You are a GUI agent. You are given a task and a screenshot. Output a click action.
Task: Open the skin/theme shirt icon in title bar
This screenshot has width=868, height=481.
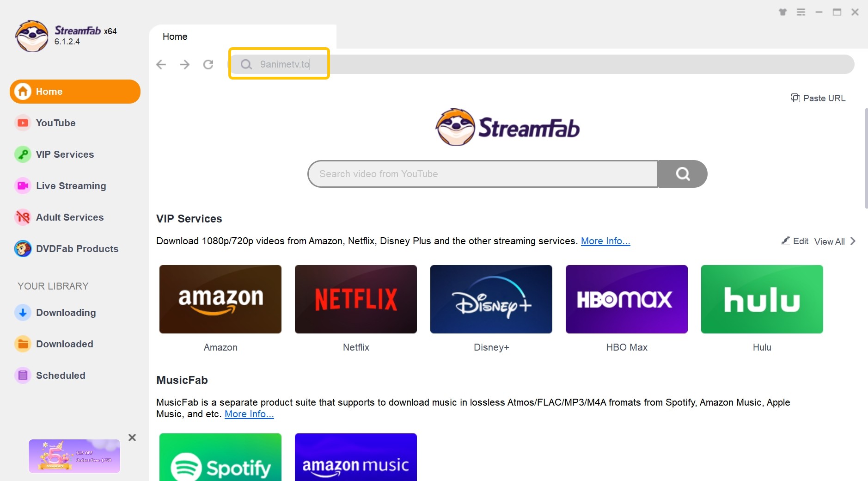[782, 12]
